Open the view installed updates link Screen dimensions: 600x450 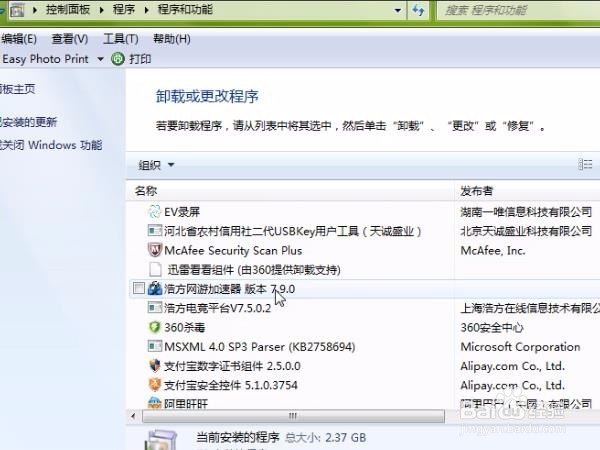[x=28, y=122]
